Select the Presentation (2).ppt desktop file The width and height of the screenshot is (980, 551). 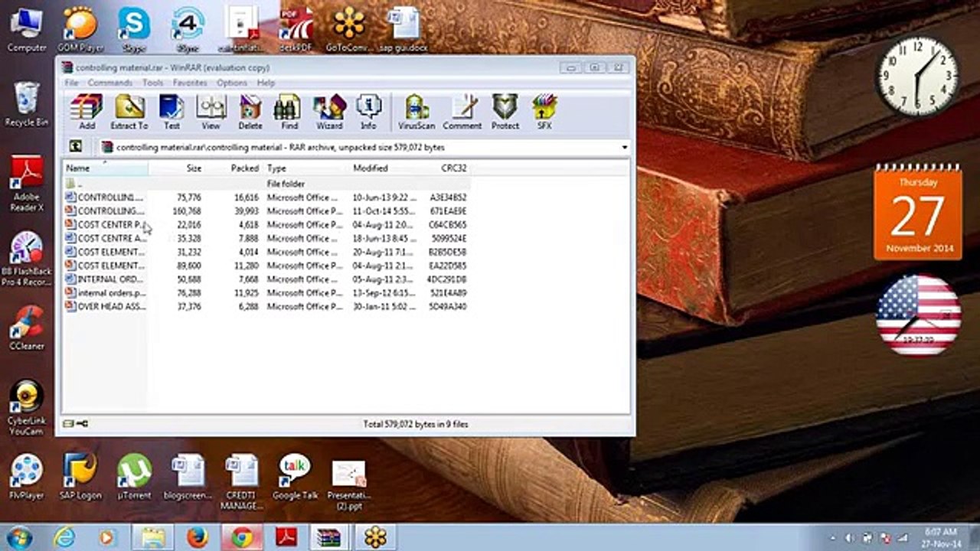(349, 485)
